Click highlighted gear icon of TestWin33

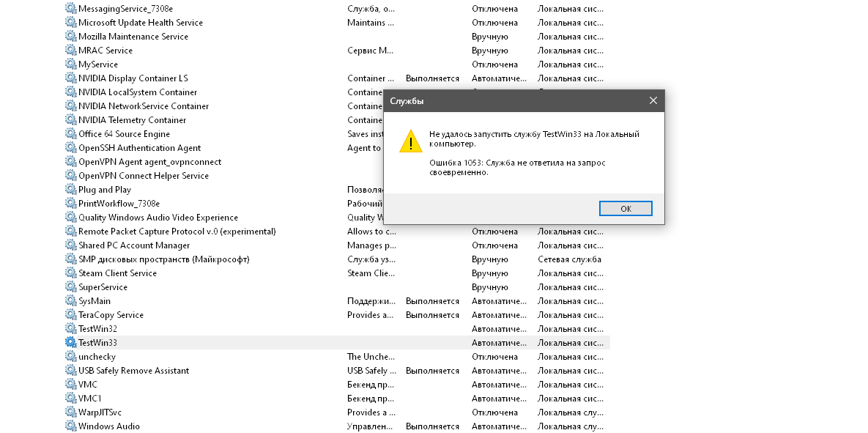coord(70,342)
